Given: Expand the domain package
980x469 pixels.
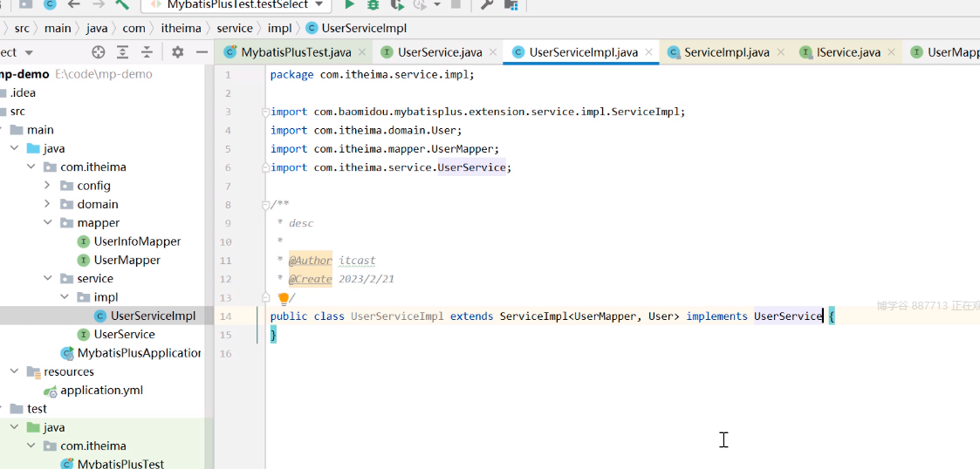Looking at the screenshot, I should point(47,204).
